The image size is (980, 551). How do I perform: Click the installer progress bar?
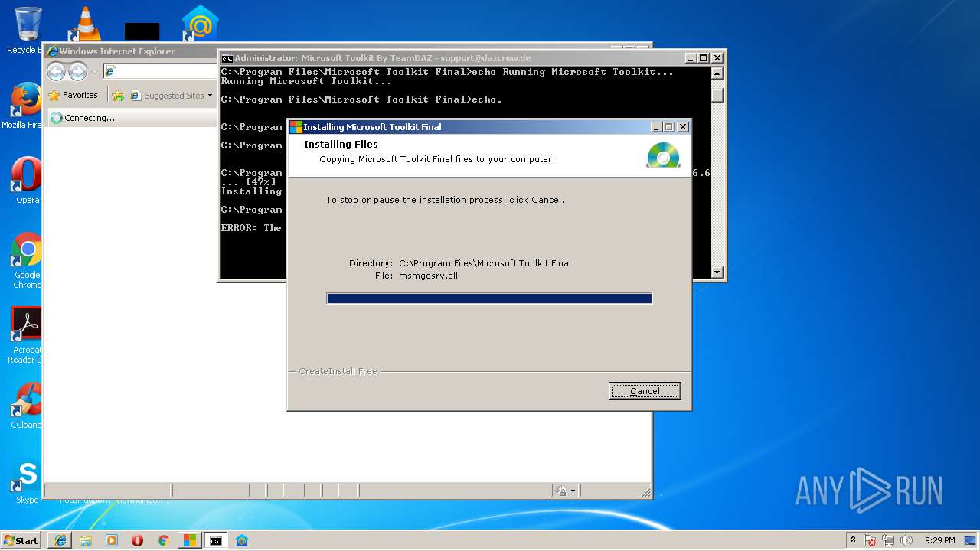coord(489,298)
